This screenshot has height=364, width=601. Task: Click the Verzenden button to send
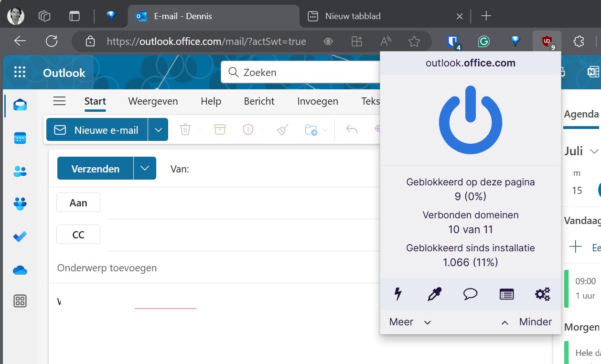pos(95,168)
